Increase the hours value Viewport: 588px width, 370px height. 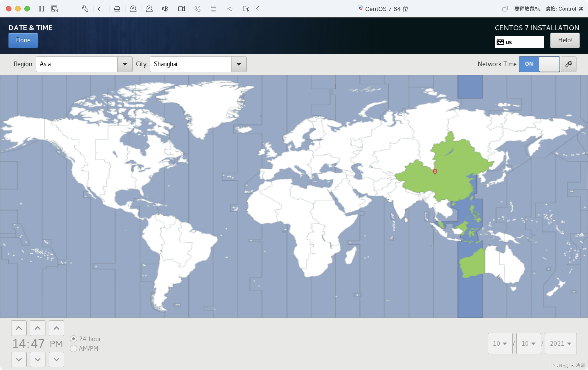pyautogui.click(x=19, y=328)
